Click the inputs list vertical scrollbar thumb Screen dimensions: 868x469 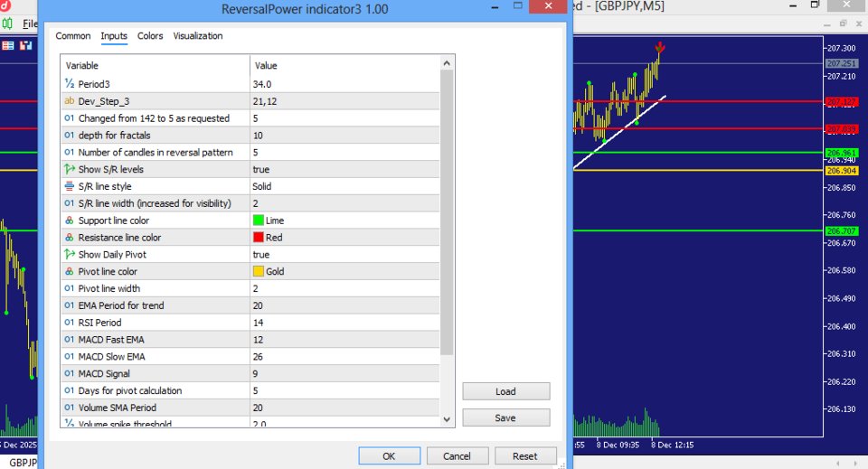pos(447,212)
